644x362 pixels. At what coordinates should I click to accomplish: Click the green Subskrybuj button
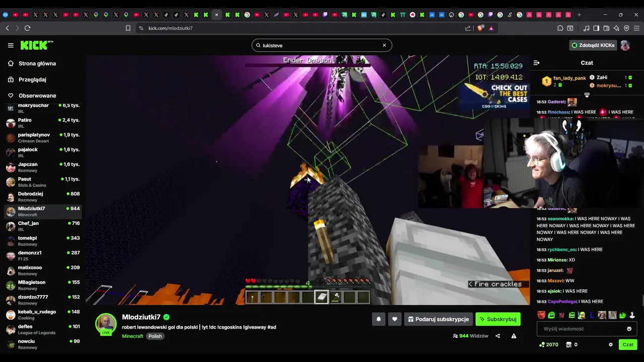pos(498,319)
